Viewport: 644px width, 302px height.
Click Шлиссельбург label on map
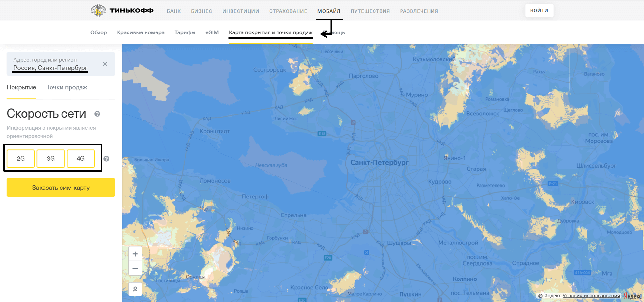pos(596,166)
